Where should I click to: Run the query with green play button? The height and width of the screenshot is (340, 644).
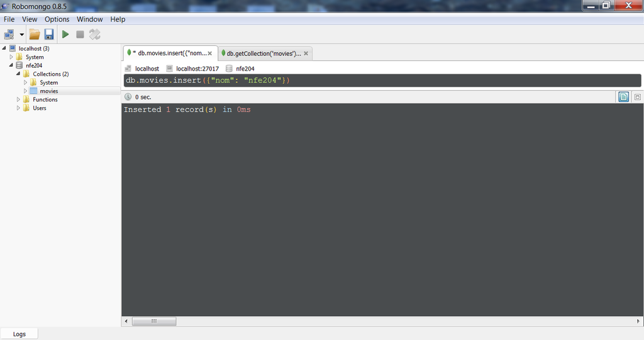tap(65, 34)
